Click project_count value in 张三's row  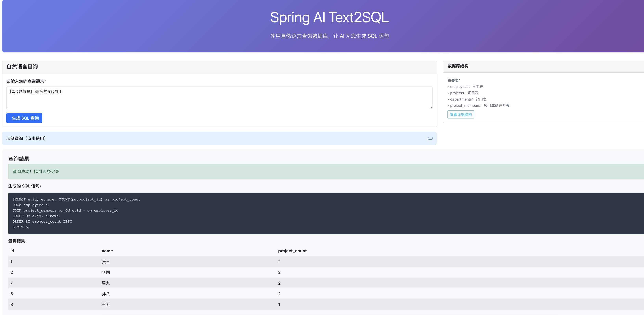point(279,262)
